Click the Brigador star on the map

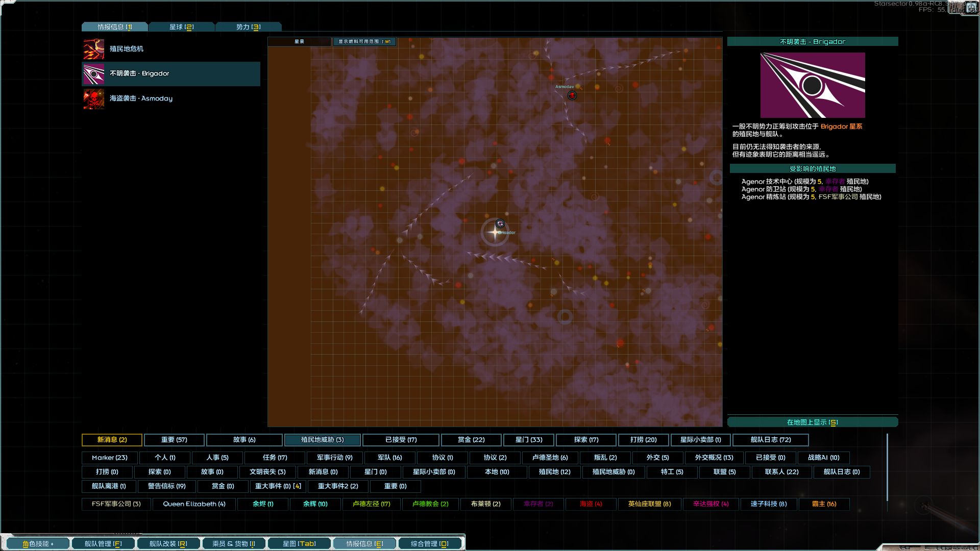495,232
